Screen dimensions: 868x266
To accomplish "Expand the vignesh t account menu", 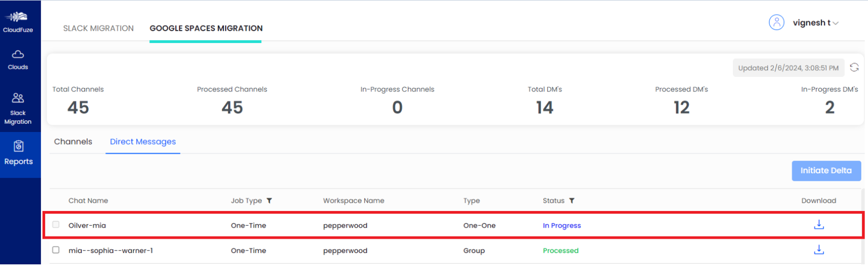I will 835,23.
